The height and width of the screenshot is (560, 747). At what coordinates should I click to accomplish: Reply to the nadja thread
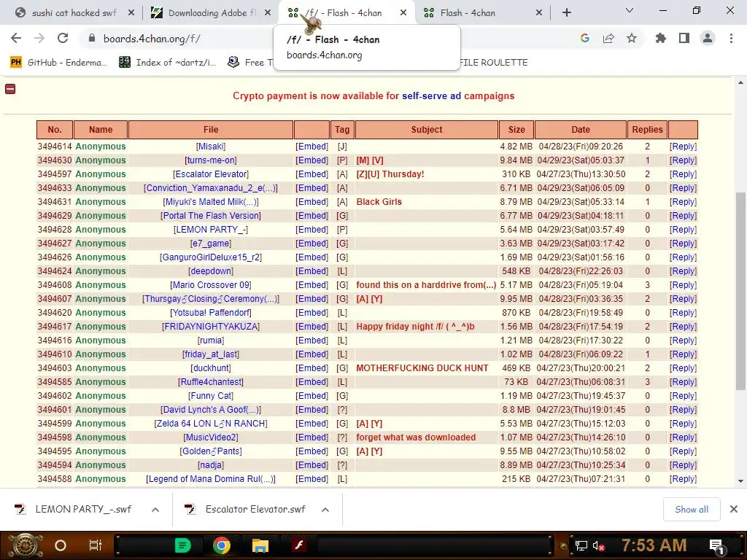pyautogui.click(x=683, y=465)
